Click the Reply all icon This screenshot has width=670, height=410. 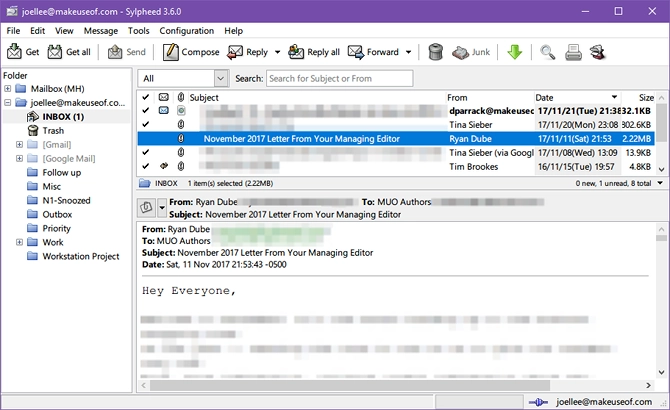[296, 52]
